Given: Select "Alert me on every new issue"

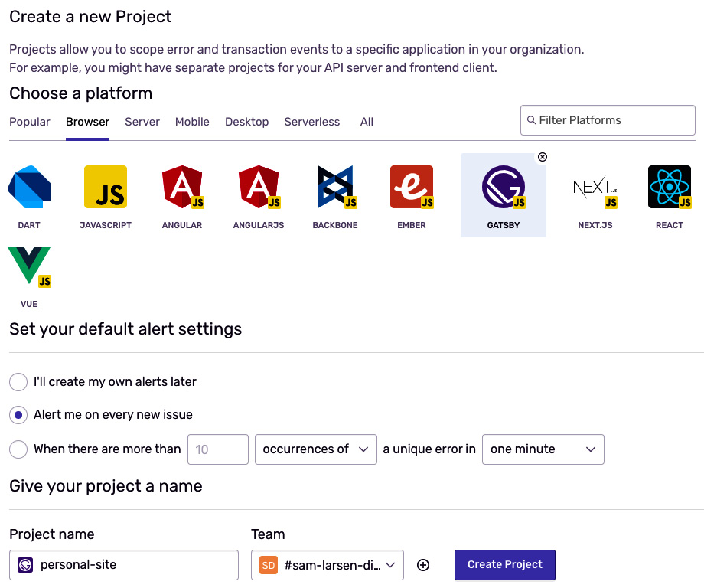Looking at the screenshot, I should (18, 415).
